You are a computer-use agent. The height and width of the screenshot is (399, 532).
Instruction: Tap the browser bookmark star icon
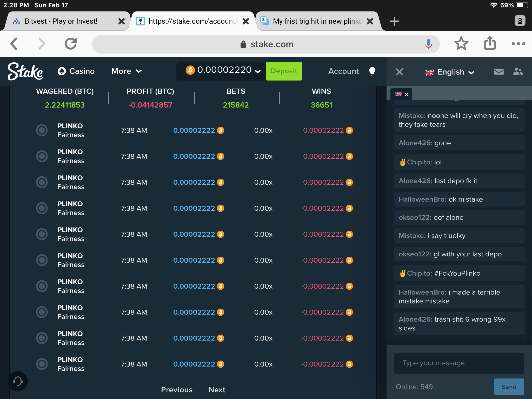tap(461, 44)
